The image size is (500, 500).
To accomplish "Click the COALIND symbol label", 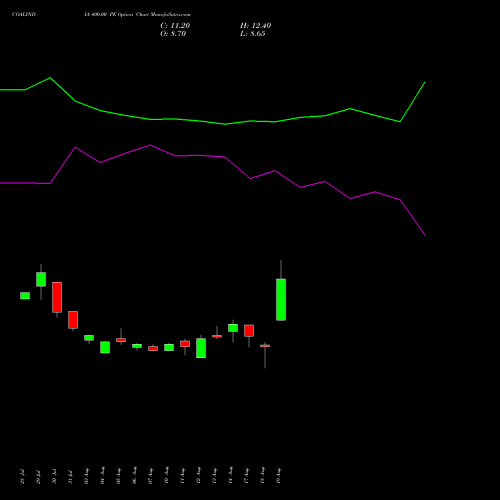I will tap(24, 15).
